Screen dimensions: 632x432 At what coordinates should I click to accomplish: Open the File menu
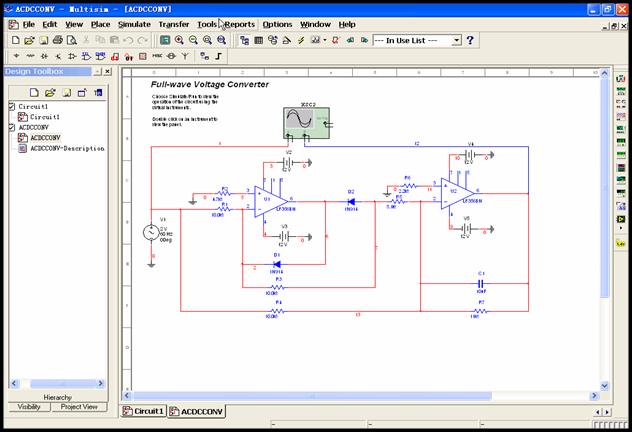tap(28, 24)
